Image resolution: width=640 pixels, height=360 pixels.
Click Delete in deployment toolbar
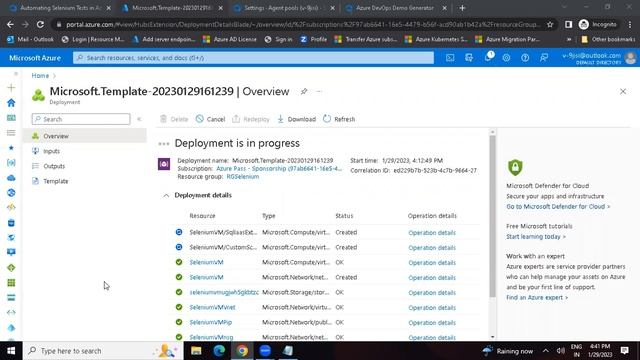pyautogui.click(x=174, y=119)
